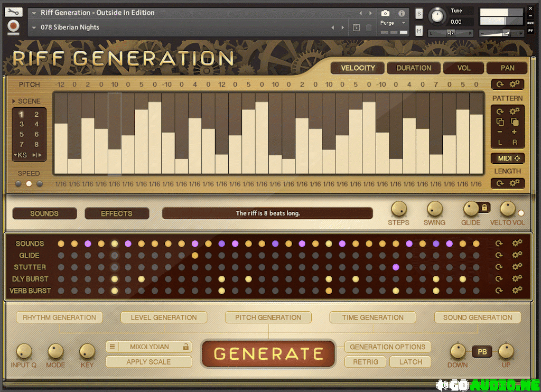541x392 pixels.
Task: Select the left SPEED radio dot
Action: [x=18, y=184]
